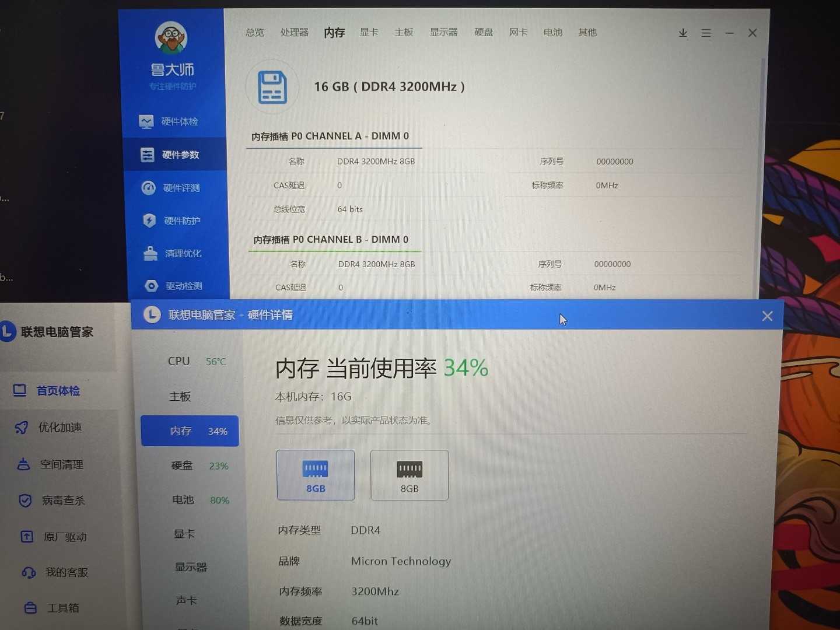Select the 内存 tab in Lu Master
The image size is (840, 630).
coord(335,33)
